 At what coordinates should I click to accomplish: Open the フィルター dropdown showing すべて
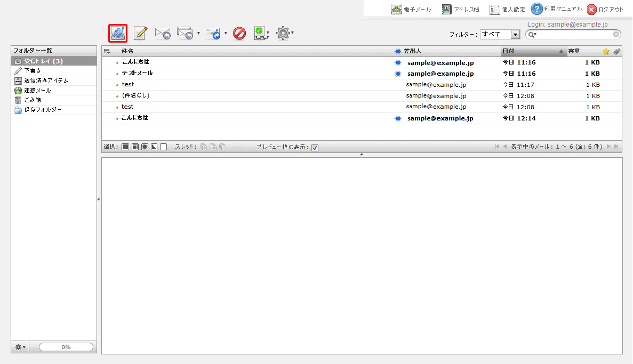tap(500, 35)
